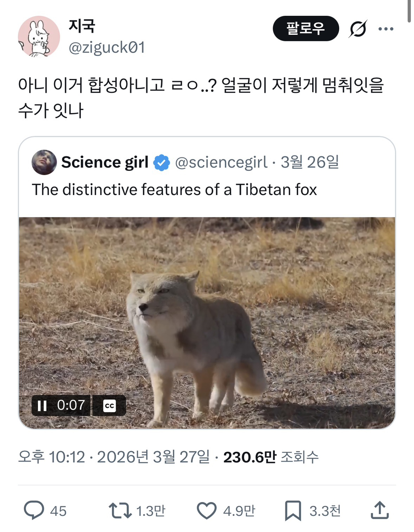Screen dimensions: 414x532
Task: Toggle follow state for @ziguck01
Action: click(x=306, y=28)
